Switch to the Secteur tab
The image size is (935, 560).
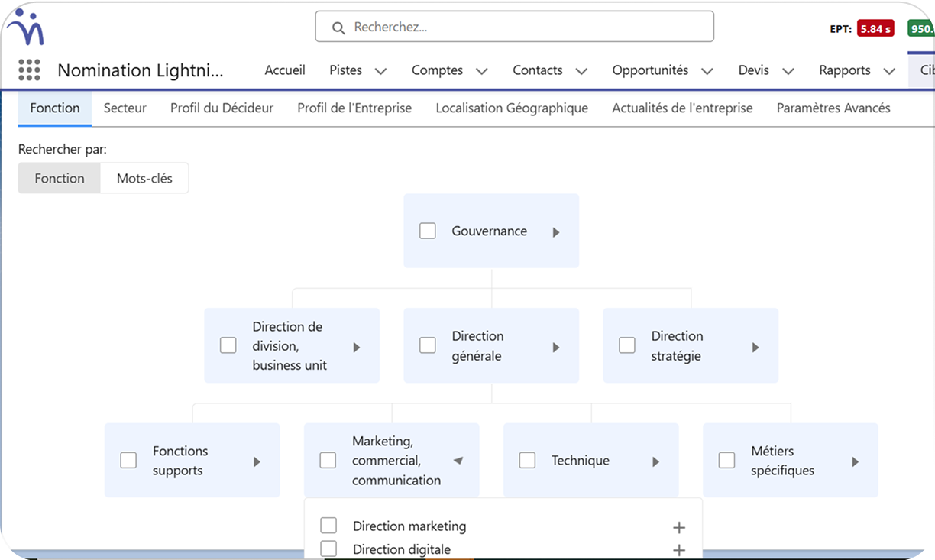click(x=125, y=108)
